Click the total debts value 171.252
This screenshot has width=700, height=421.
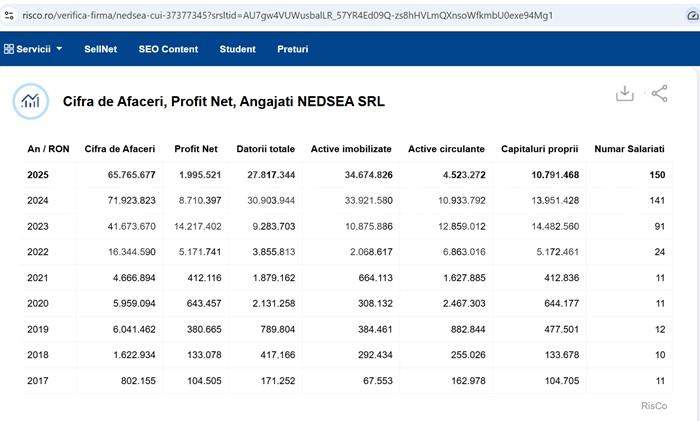pos(278,380)
